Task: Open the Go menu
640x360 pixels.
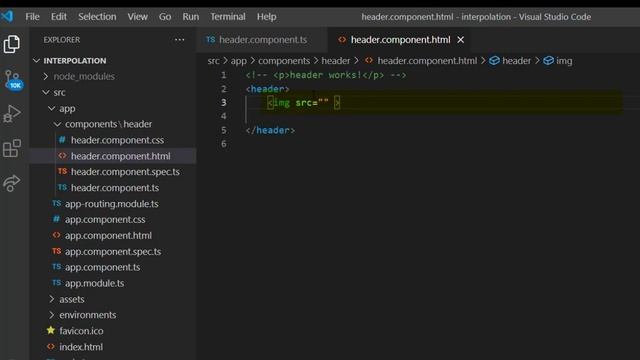Action: point(165,17)
